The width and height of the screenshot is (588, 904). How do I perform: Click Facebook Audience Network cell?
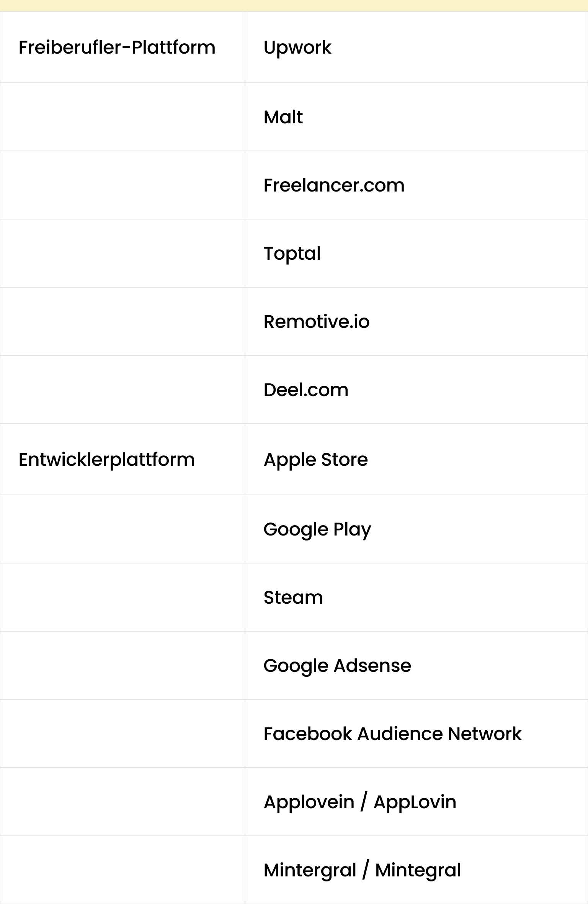pyautogui.click(x=392, y=734)
